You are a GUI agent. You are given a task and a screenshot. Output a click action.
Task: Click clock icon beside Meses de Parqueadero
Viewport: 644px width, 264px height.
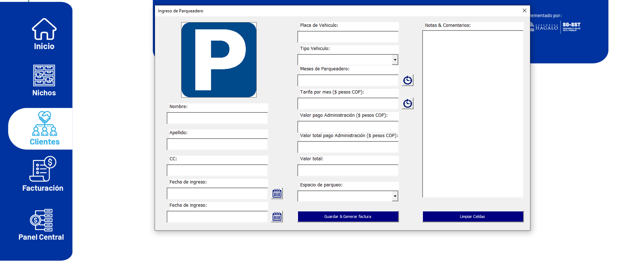[x=408, y=80]
